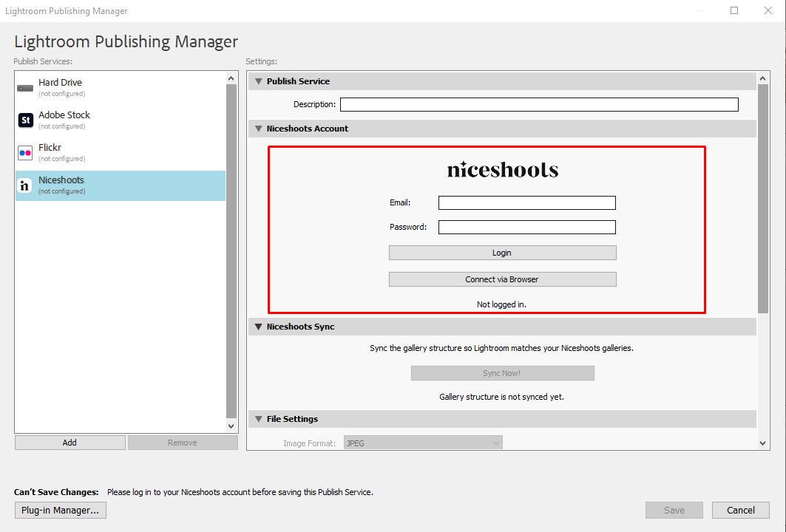Click the niceshoots logo
The width and height of the screenshot is (786, 532).
502,170
